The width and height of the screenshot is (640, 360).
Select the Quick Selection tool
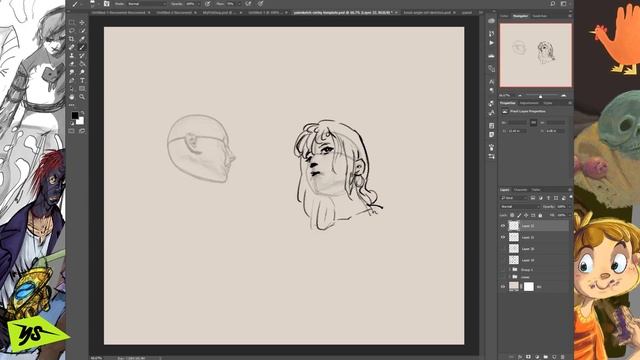[x=82, y=31]
